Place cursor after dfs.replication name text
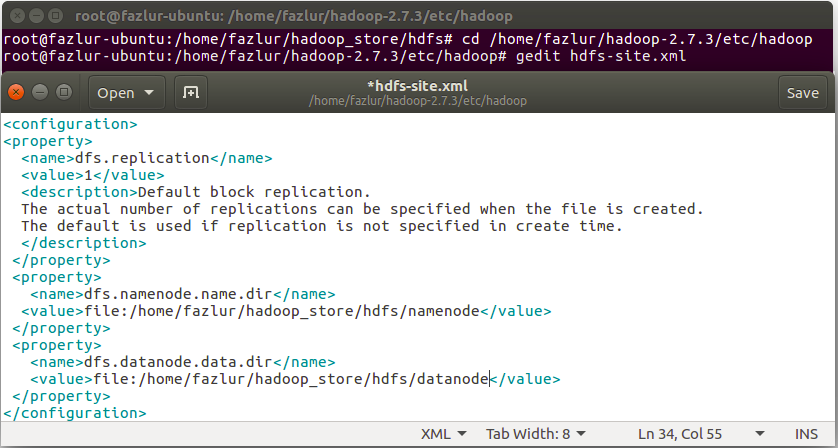This screenshot has height=448, width=838. (x=210, y=158)
